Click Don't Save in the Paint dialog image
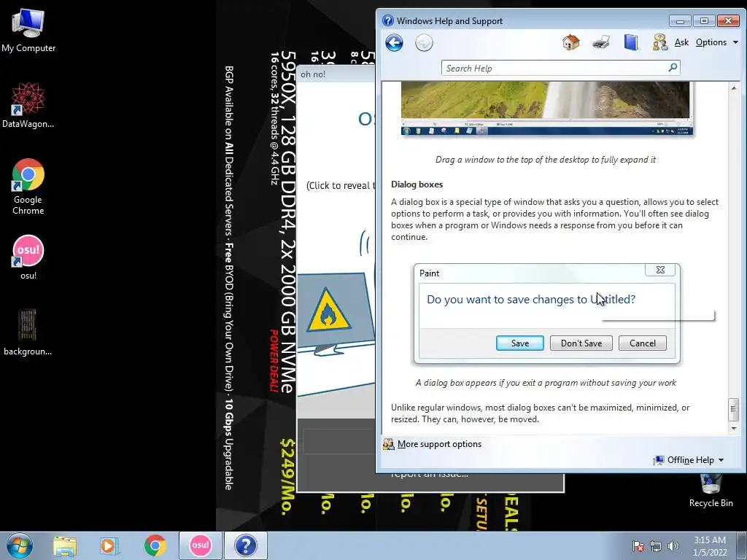 (x=581, y=343)
